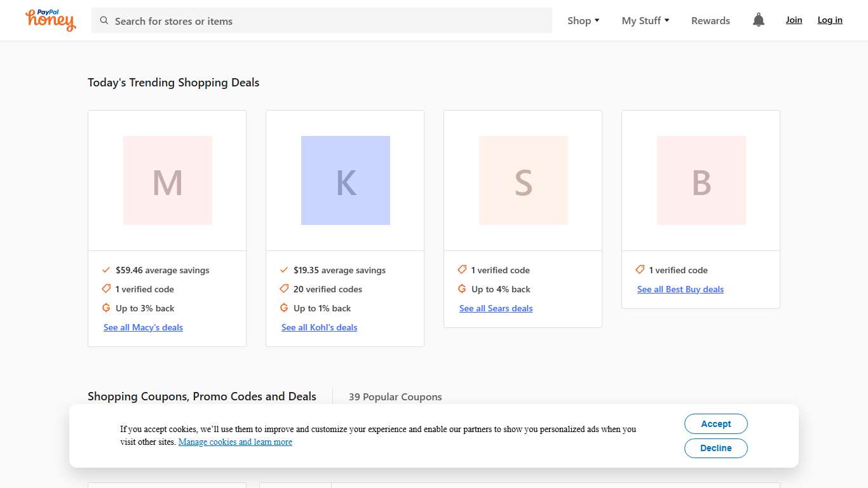Viewport: 868px width, 488px height.
Task: Open the Rewards page
Action: point(710,21)
